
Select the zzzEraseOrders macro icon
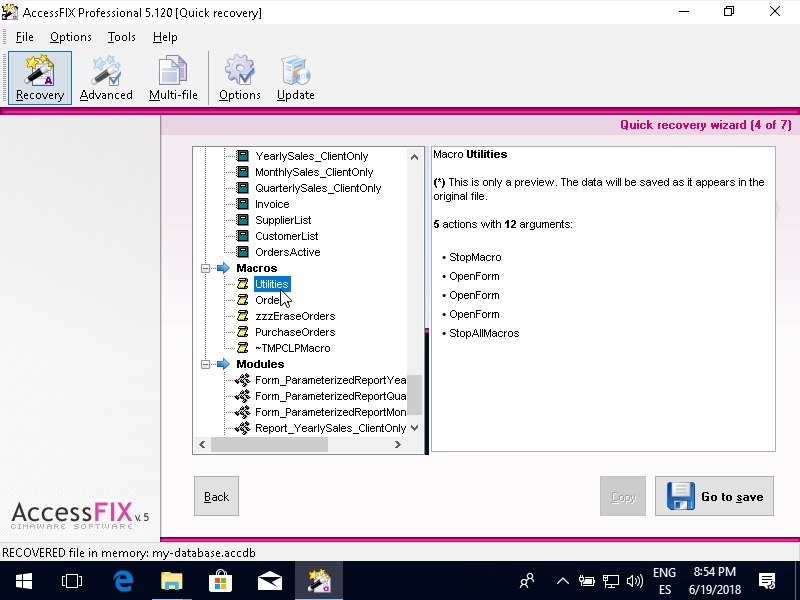click(x=242, y=316)
